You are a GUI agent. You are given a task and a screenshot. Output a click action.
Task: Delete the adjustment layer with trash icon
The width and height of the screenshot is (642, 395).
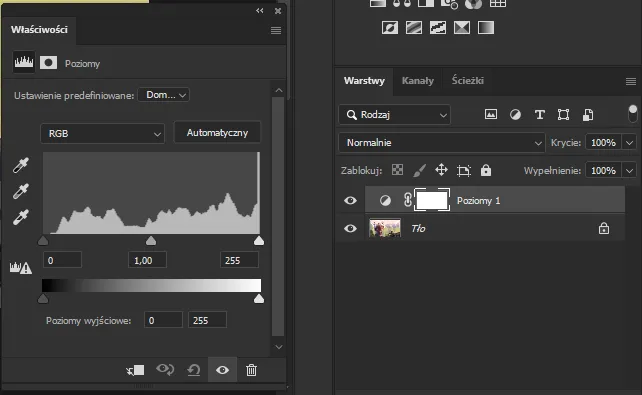(251, 370)
